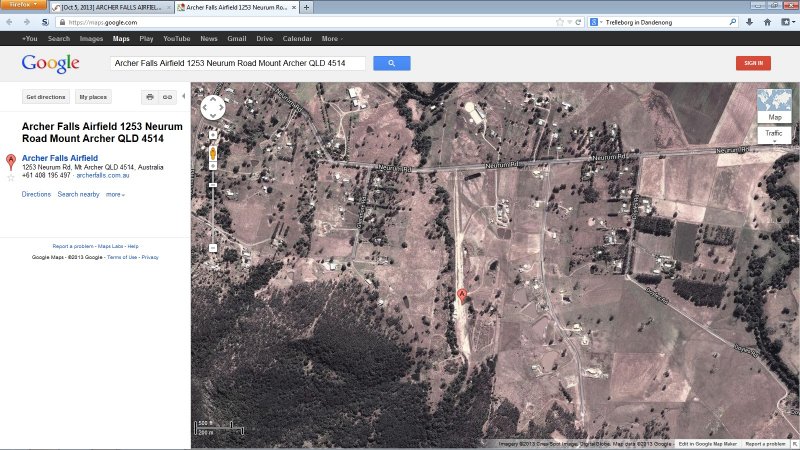This screenshot has width=800, height=450.
Task: Switch to Map view thumbnail
Action: (774, 106)
